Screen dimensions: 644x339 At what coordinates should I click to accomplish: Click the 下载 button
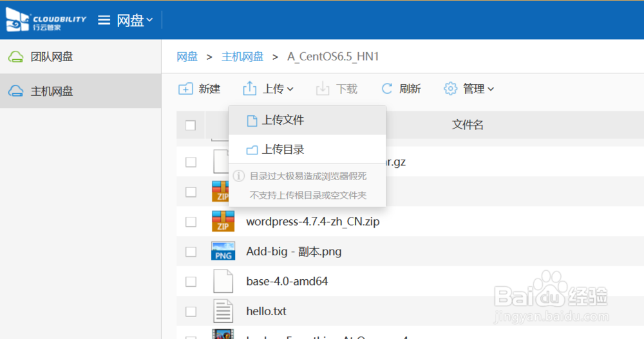pos(337,89)
